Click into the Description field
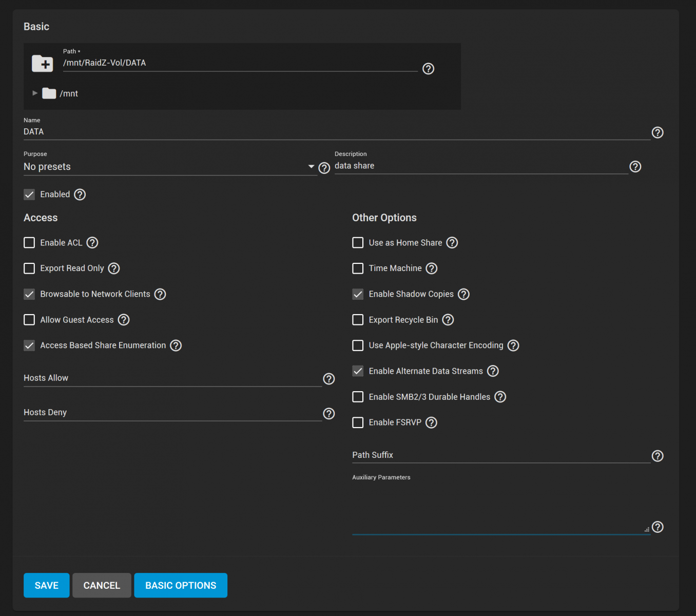The image size is (696, 616). click(x=481, y=166)
